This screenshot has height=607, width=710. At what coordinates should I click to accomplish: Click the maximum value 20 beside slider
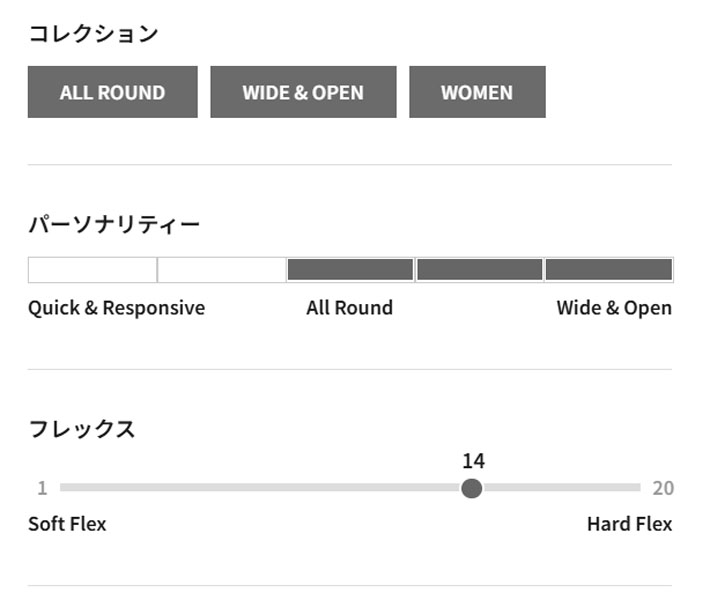point(663,488)
